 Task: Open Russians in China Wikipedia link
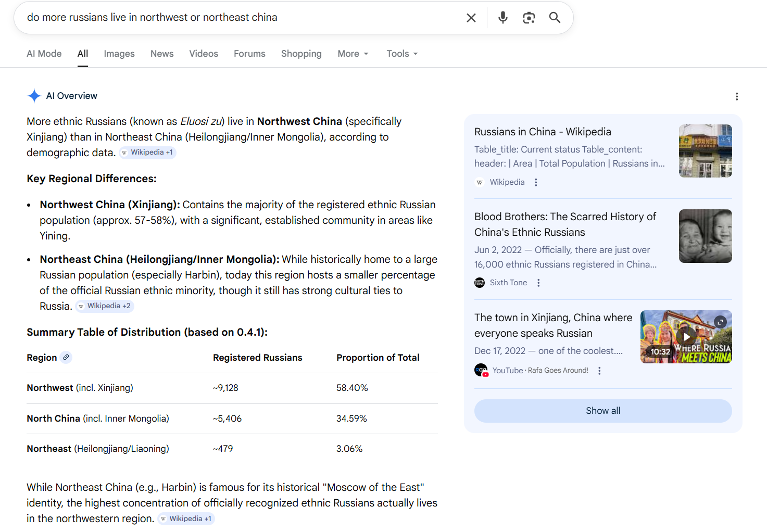542,132
